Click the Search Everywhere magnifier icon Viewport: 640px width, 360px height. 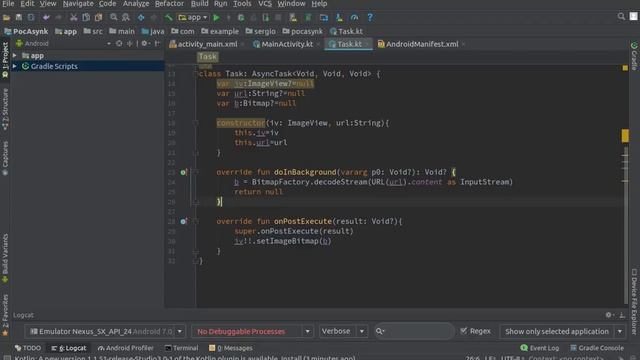(621, 16)
